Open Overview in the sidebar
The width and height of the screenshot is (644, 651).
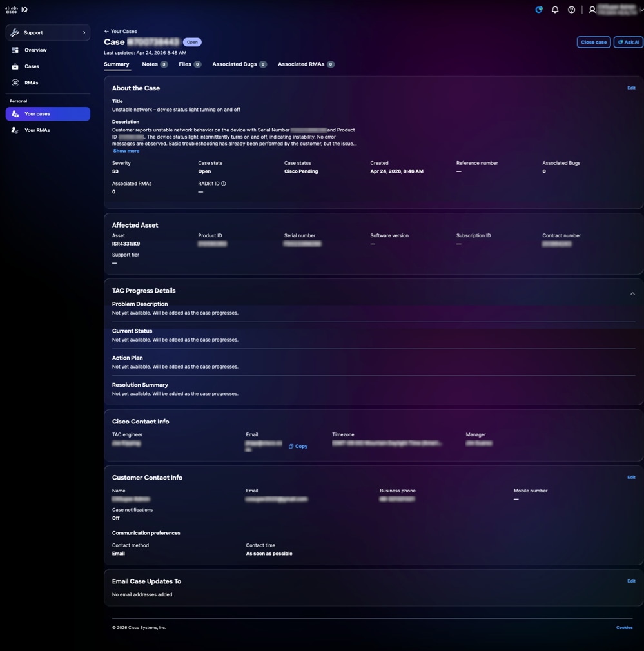pyautogui.click(x=48, y=50)
